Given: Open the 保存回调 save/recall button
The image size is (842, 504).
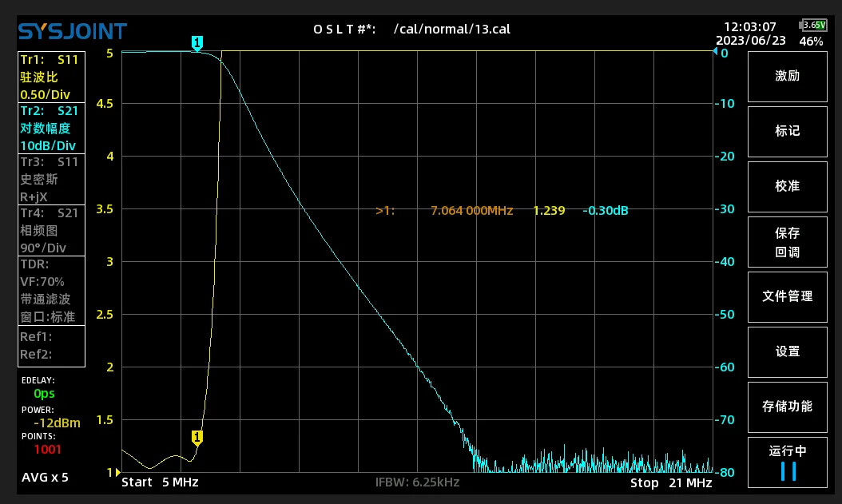Looking at the screenshot, I should (x=787, y=242).
